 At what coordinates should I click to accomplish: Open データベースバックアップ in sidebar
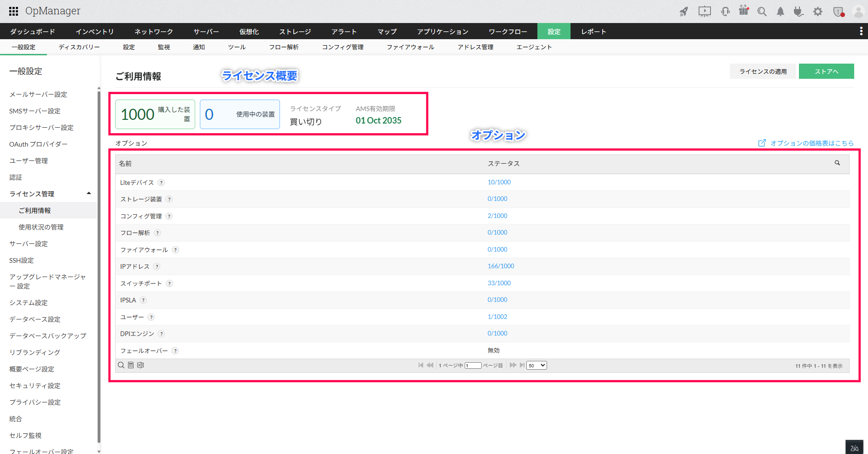(x=48, y=336)
